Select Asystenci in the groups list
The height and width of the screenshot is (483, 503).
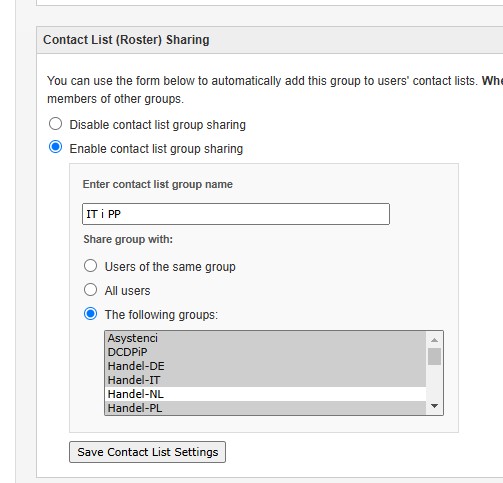coord(265,338)
